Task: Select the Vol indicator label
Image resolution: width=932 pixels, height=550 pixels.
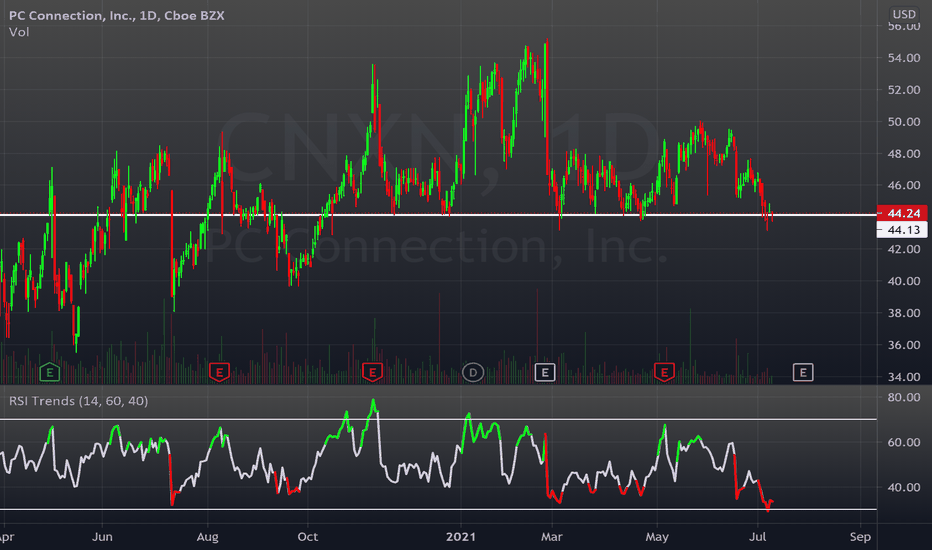Action: 19,32
